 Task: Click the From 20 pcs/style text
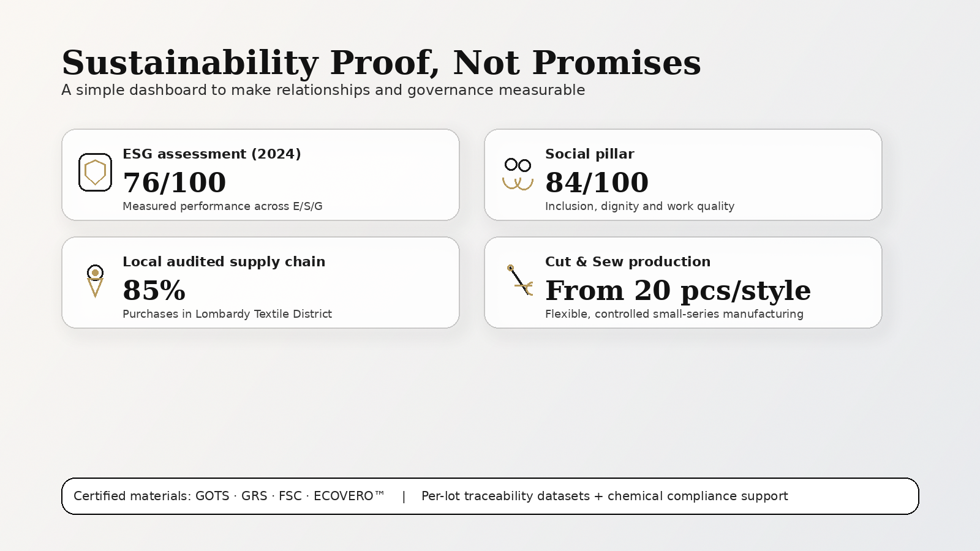pyautogui.click(x=678, y=291)
